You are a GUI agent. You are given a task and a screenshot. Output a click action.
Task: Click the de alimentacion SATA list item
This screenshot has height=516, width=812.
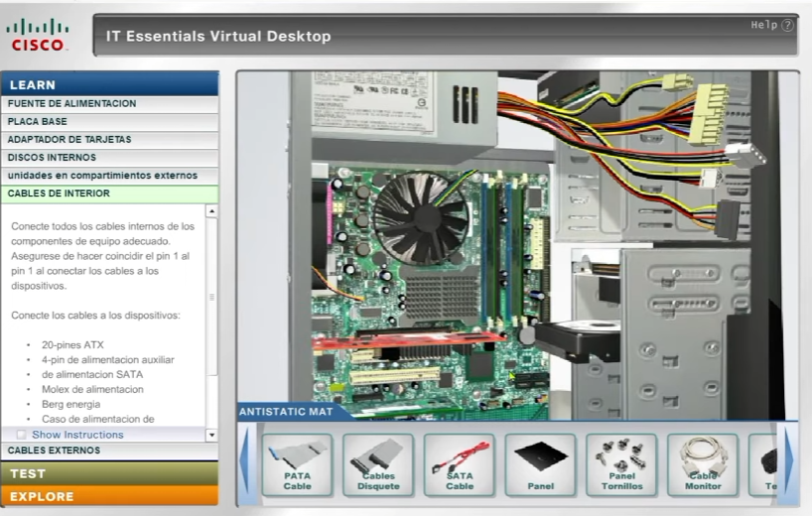tap(92, 375)
